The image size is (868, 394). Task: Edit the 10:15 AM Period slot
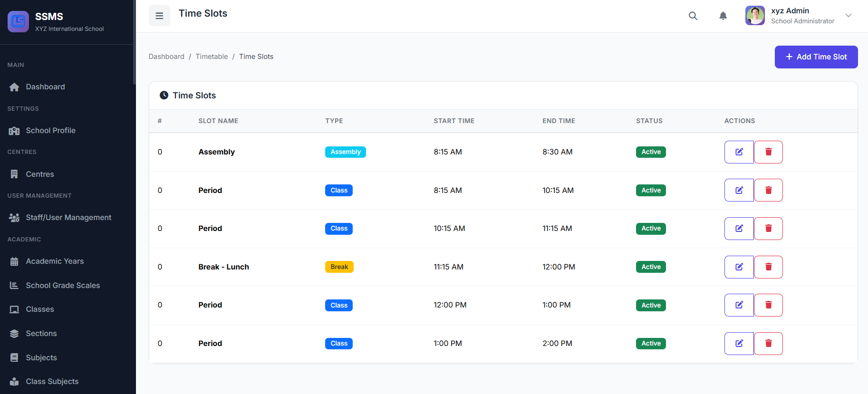tap(739, 229)
